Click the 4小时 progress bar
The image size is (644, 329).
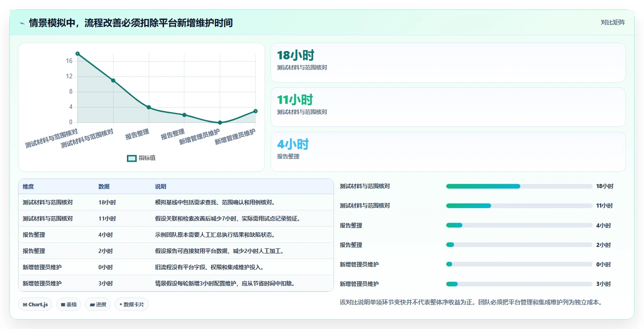coord(519,225)
